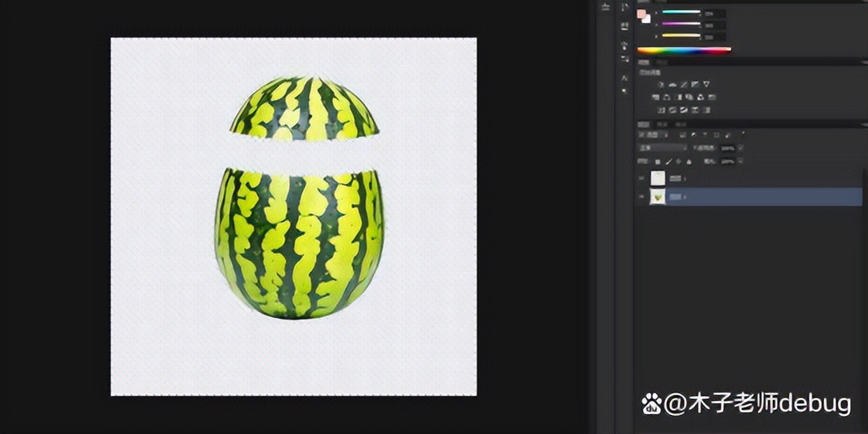Open the layer opacity slider arrow
Image resolution: width=868 pixels, height=434 pixels.
point(741,148)
